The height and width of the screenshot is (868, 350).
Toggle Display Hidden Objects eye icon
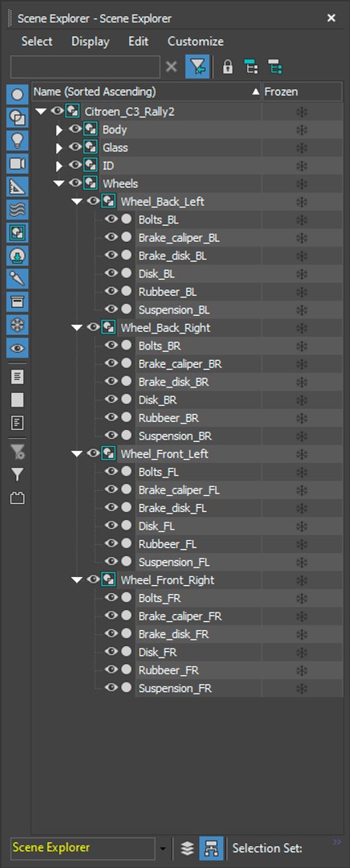click(17, 348)
